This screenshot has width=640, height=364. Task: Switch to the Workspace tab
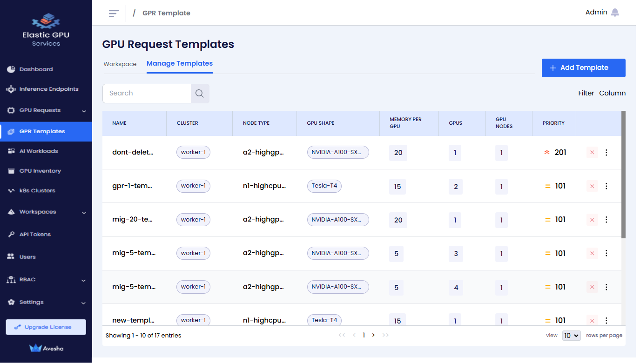120,64
